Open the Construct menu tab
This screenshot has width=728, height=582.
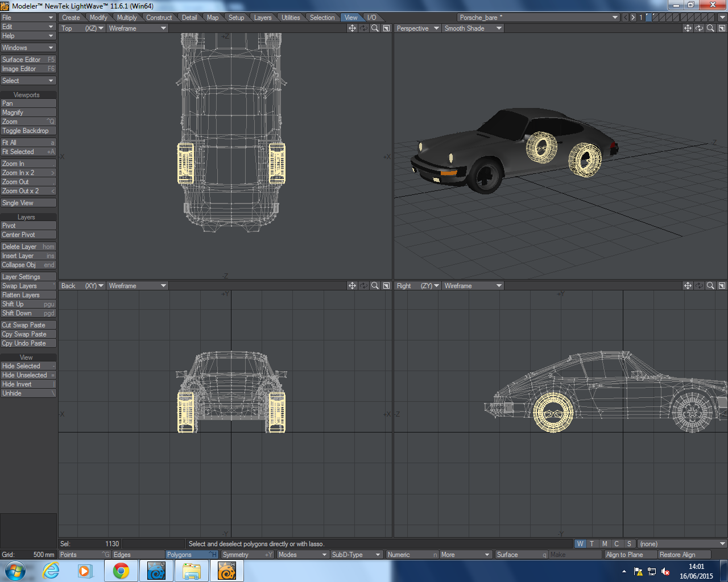pyautogui.click(x=159, y=17)
